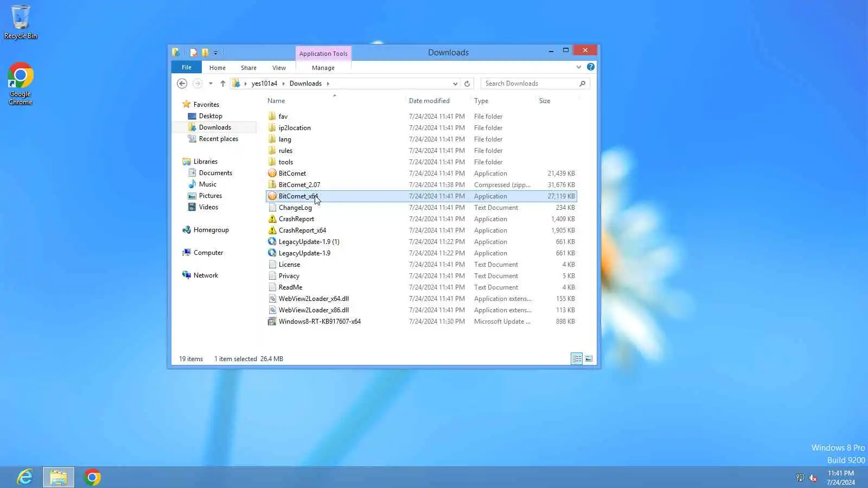
Task: Select the ReadMe text document name
Action: (291, 287)
